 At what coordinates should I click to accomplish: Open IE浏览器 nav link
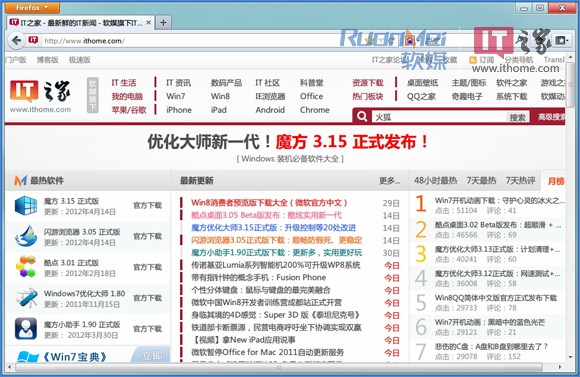(x=270, y=96)
